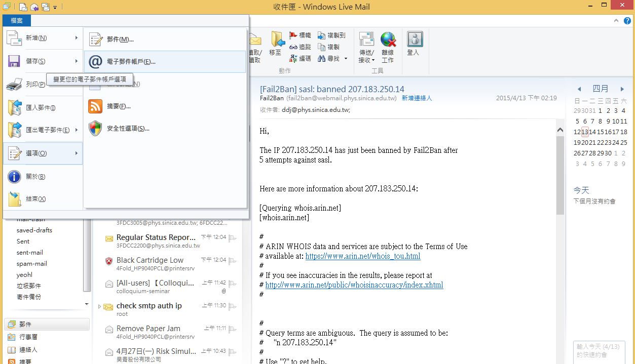This screenshot has width=635, height=364.
Task: Click 新增連絡人 (Add contact) link
Action: pyautogui.click(x=417, y=98)
